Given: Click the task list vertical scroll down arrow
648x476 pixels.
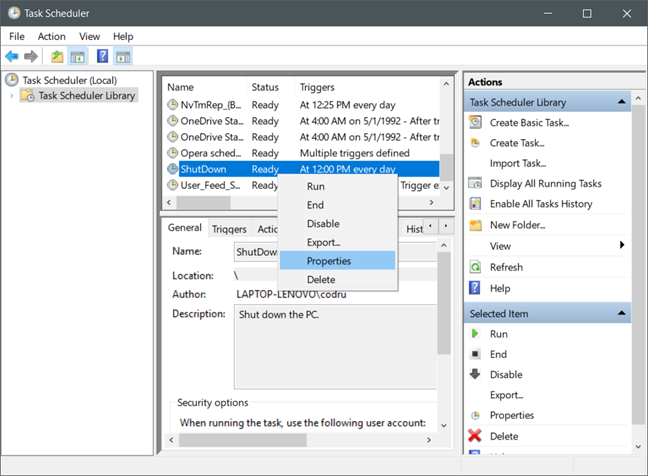Looking at the screenshot, I should tap(446, 188).
